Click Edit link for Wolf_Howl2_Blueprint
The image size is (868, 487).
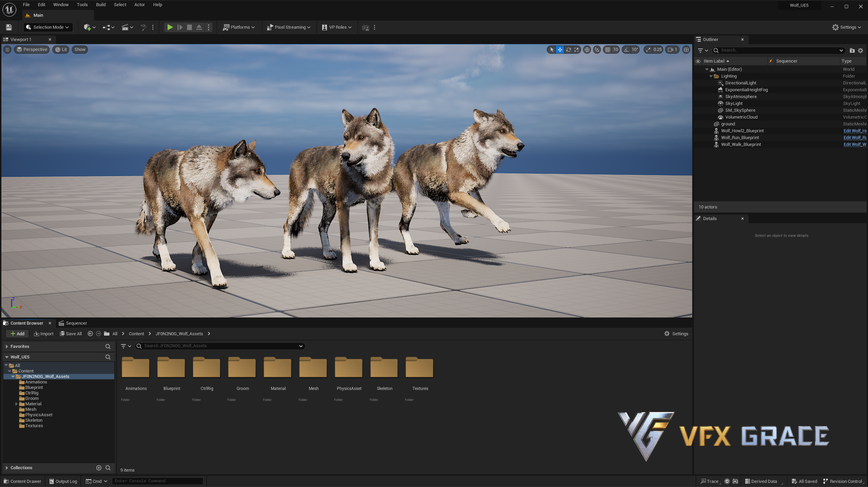pyautogui.click(x=855, y=131)
